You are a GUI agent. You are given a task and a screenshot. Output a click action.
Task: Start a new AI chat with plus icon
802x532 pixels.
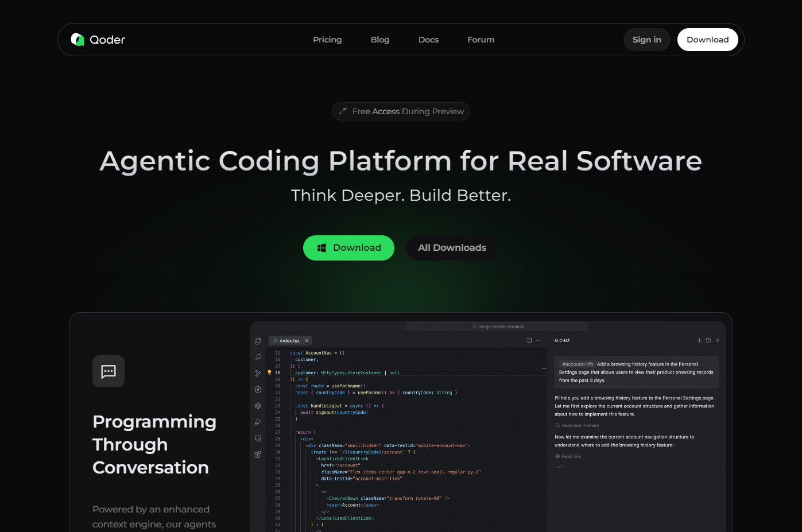pos(699,340)
